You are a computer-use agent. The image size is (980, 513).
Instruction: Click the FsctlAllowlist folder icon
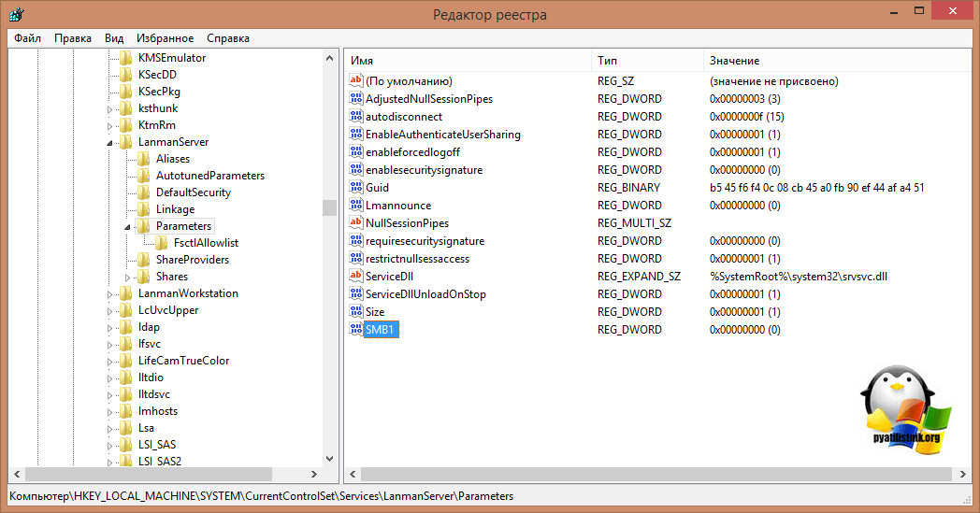click(161, 243)
